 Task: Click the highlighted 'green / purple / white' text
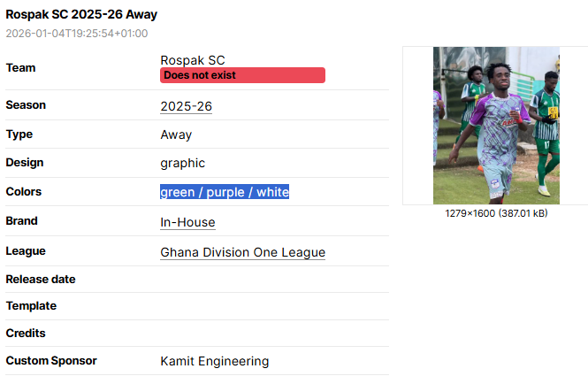(x=225, y=192)
